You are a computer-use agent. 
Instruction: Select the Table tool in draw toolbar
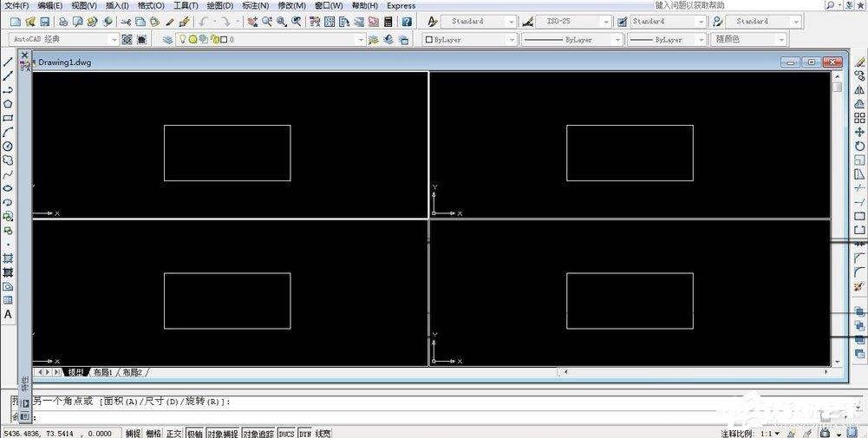(8, 300)
